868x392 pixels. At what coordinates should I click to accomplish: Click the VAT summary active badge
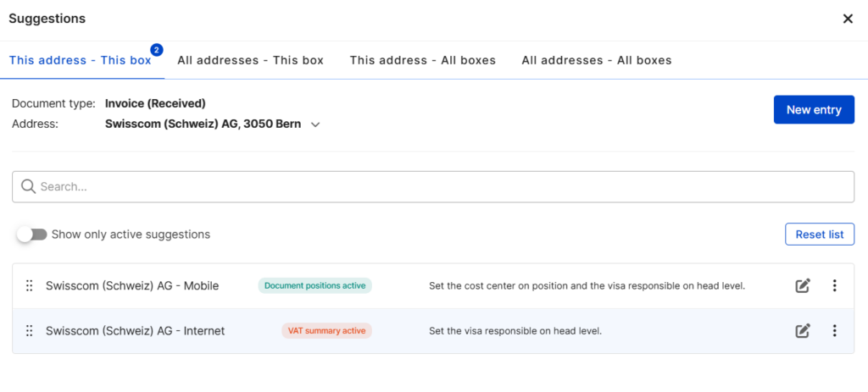pyautogui.click(x=326, y=331)
